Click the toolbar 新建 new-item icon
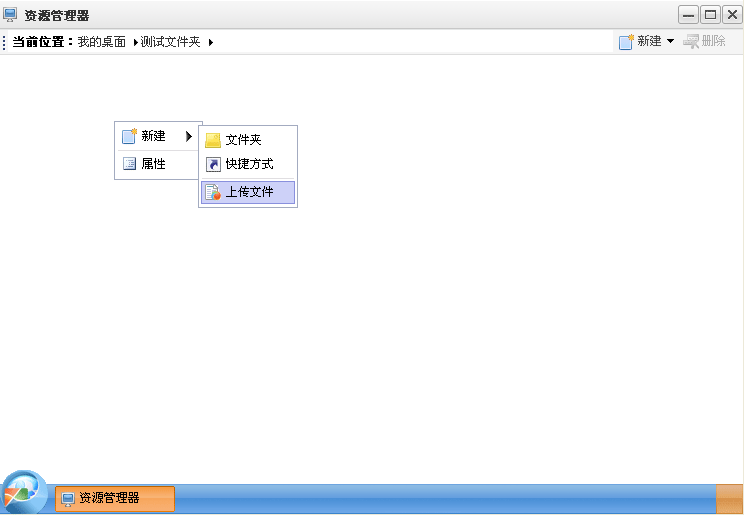744x515 pixels. (626, 42)
